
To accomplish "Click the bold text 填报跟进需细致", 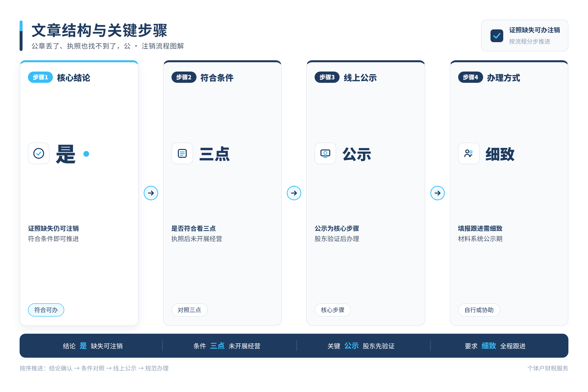I will pyautogui.click(x=480, y=229).
